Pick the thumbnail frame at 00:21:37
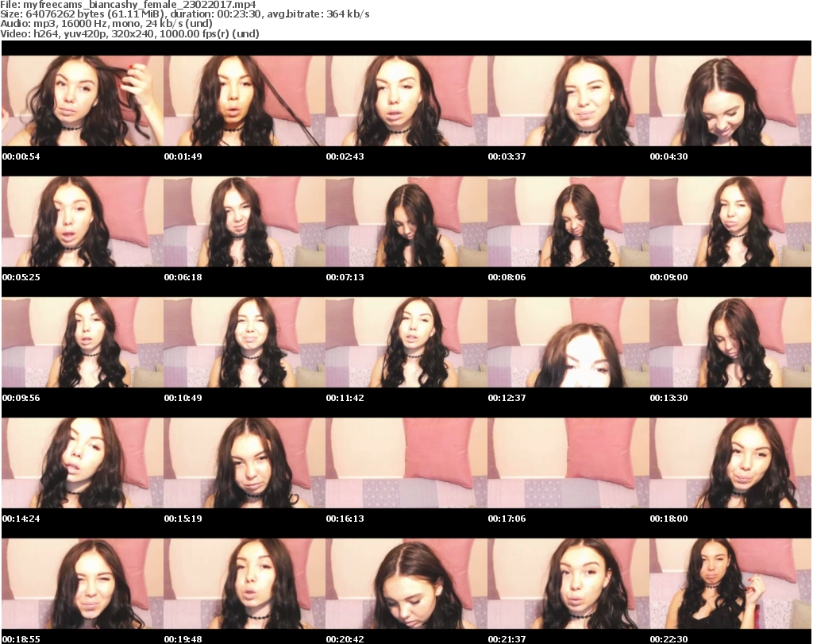This screenshot has width=813, height=644. pos(568,584)
